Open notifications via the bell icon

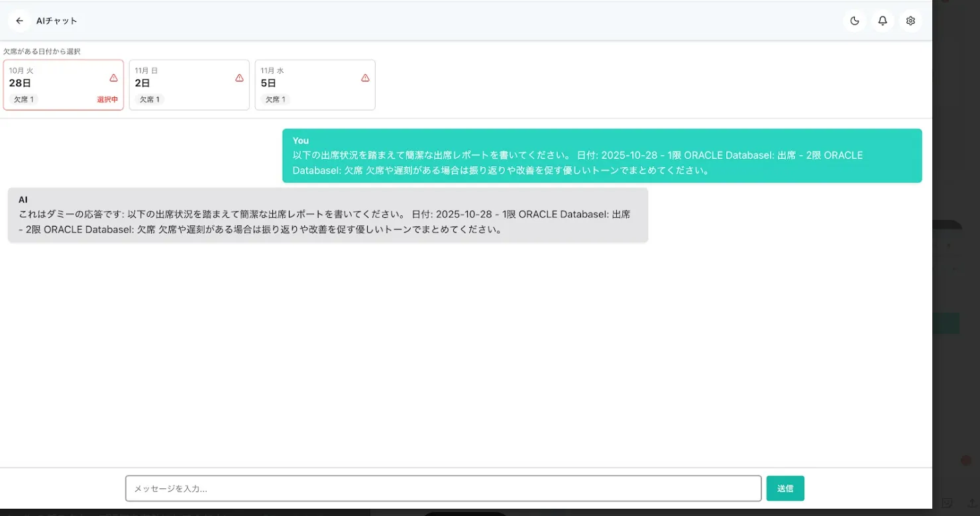tap(882, 21)
